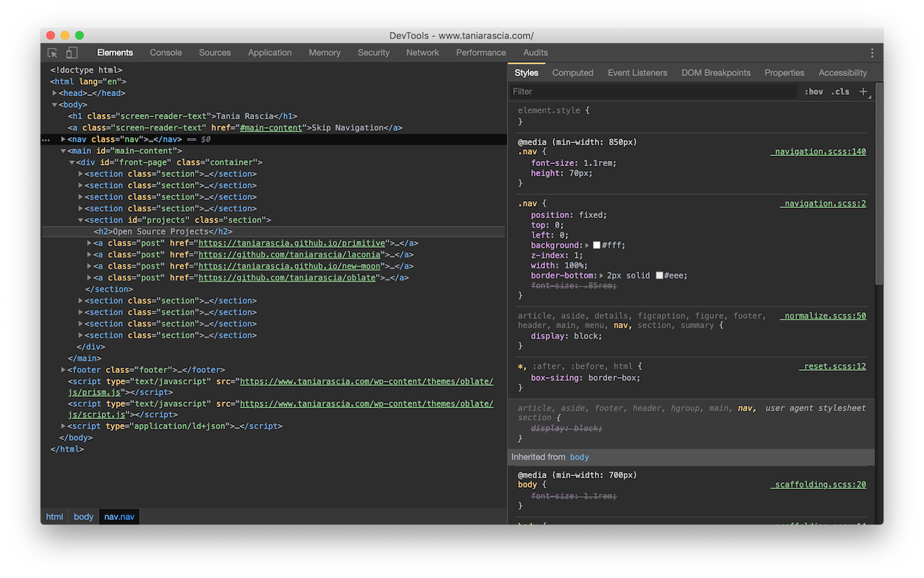Collapse the div id="front-page" container
Screen dimensions: 924x578
coord(72,163)
